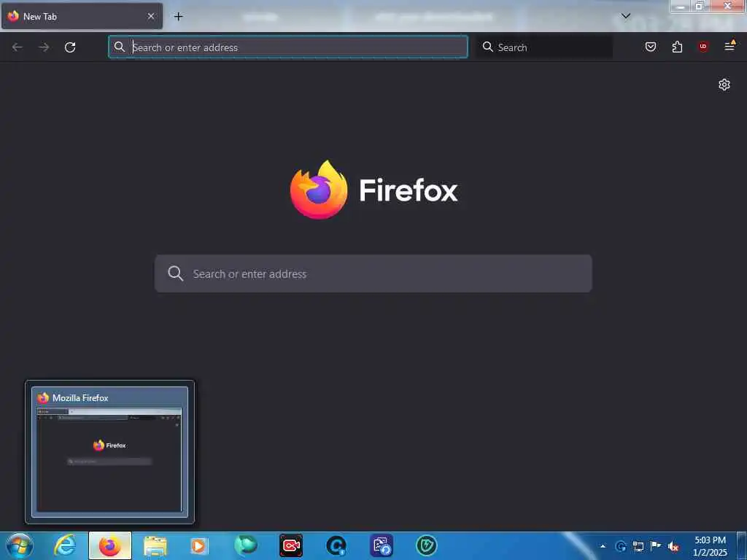
Task: Select the Mozilla Firefox window preview thumbnail
Action: [109, 452]
